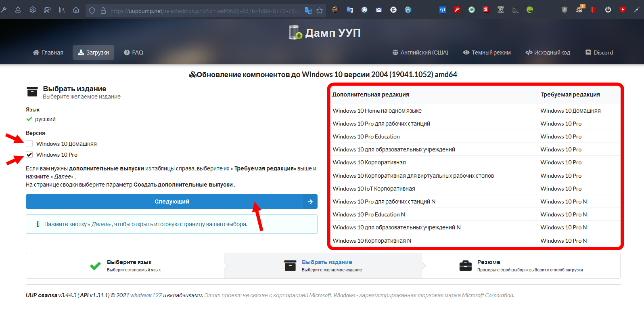Click the screenshot scissors toolbar icon
644x317 pixels.
[47, 10]
